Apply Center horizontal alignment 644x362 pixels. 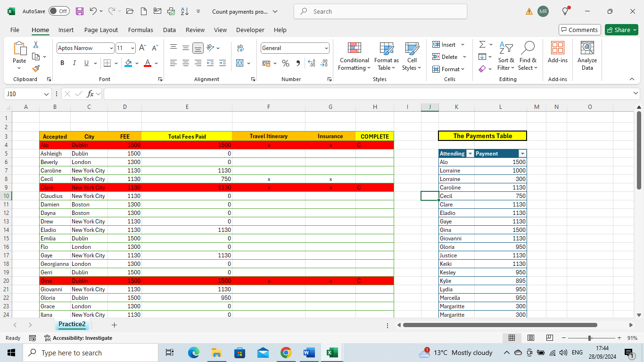pos(186,63)
